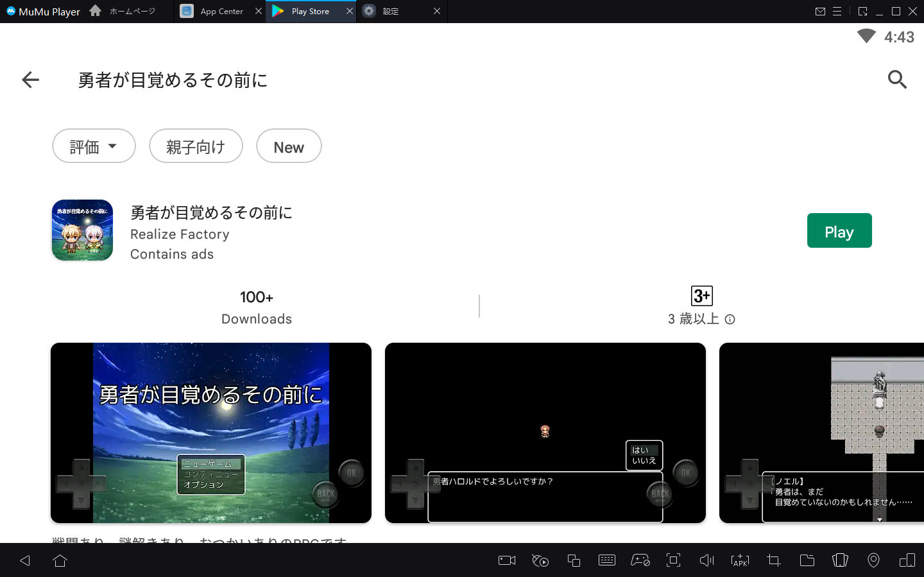The width and height of the screenshot is (924, 577).
Task: Click the MuMu Player window pop-out icon
Action: (862, 12)
